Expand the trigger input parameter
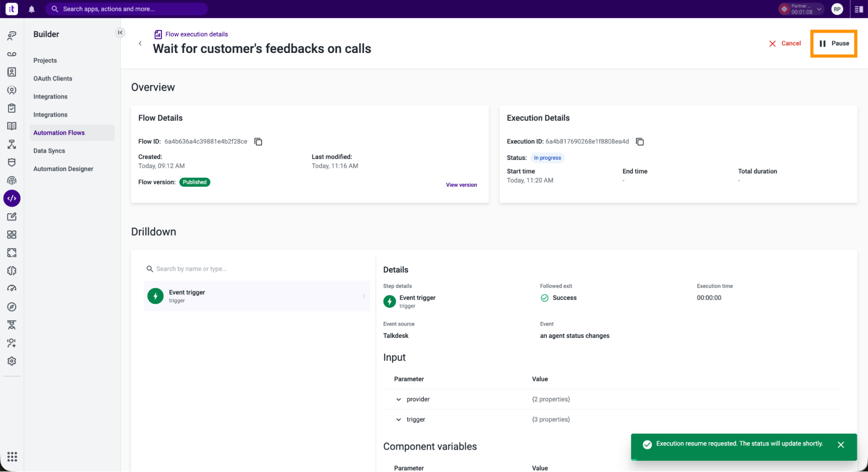 [398, 420]
